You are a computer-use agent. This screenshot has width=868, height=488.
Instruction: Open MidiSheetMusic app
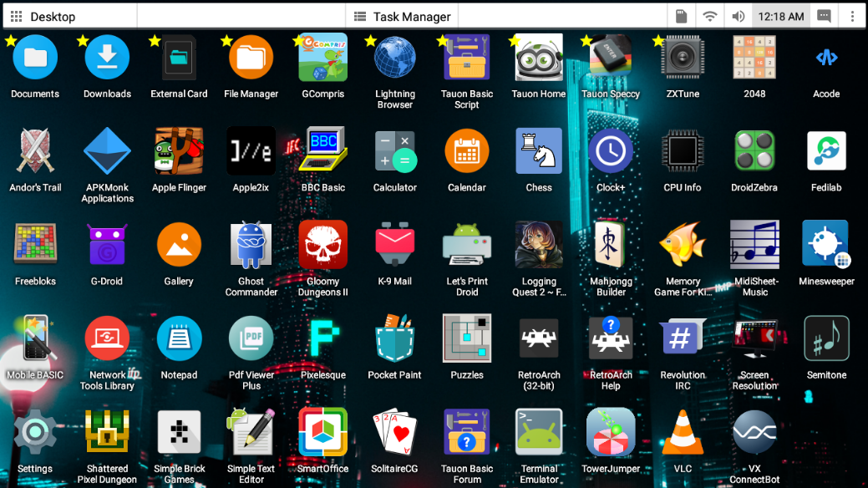[754, 244]
